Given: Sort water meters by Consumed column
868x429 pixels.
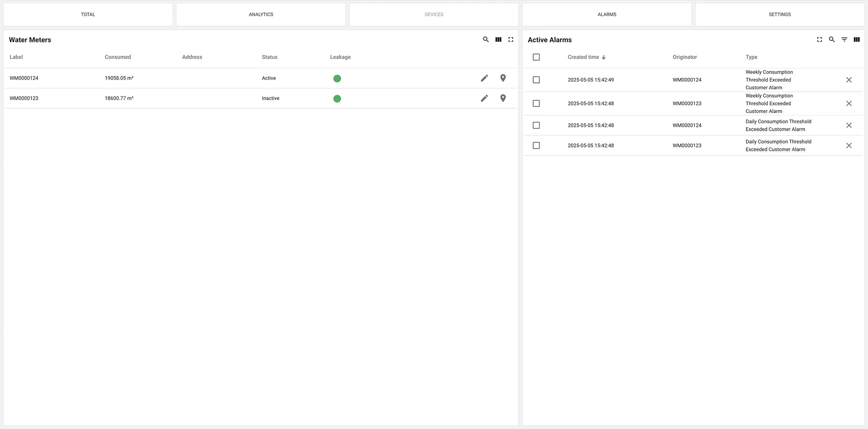Looking at the screenshot, I should 118,57.
